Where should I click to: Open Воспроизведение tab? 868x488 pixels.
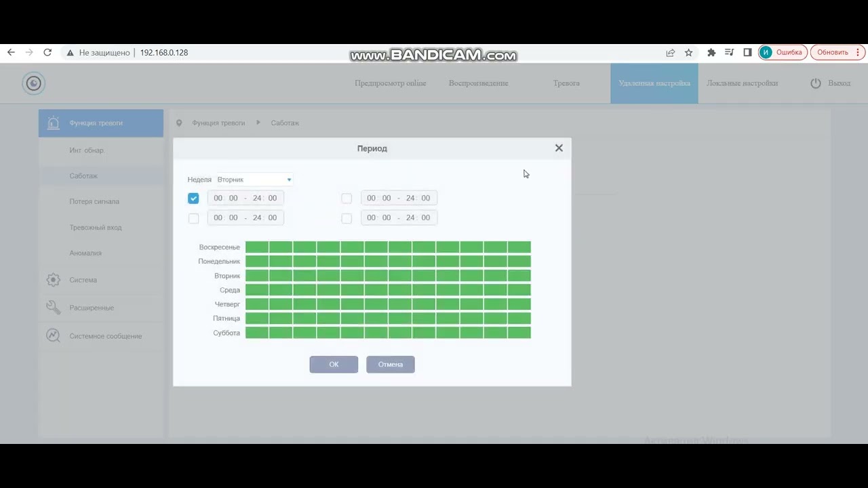478,83
